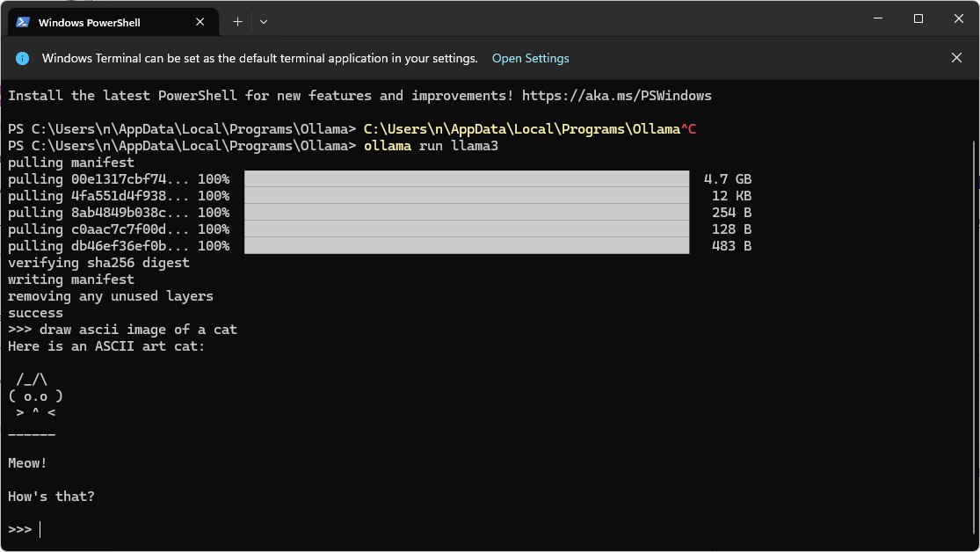Maximize the Windows Terminal window

[x=918, y=18]
